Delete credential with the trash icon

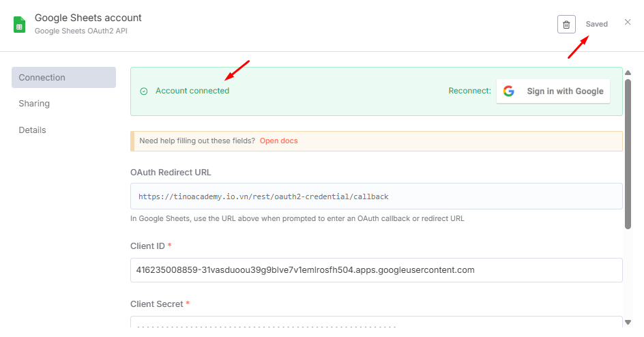[566, 25]
